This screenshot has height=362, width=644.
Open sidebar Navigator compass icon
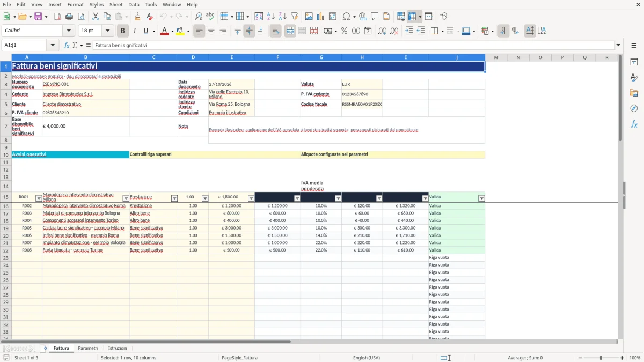pos(634,108)
